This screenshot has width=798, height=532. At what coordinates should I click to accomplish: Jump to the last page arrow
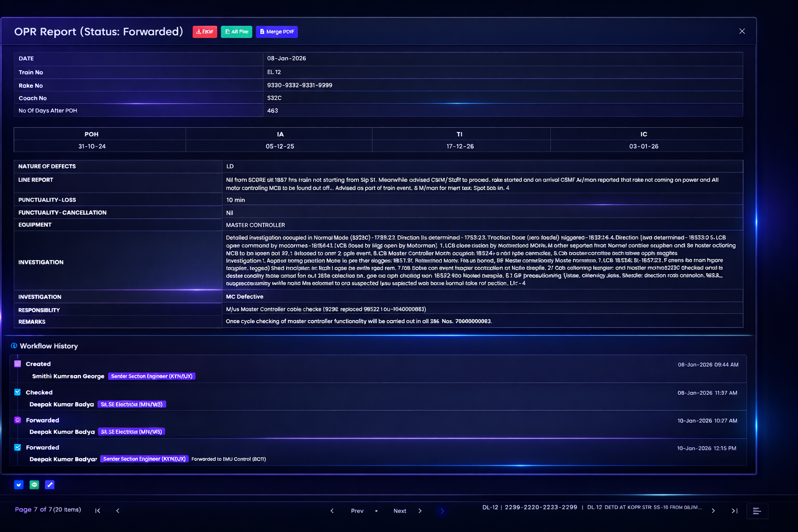click(x=735, y=511)
